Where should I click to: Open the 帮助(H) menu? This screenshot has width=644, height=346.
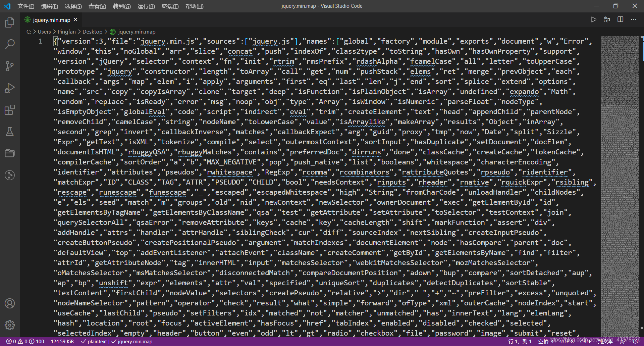tap(195, 6)
